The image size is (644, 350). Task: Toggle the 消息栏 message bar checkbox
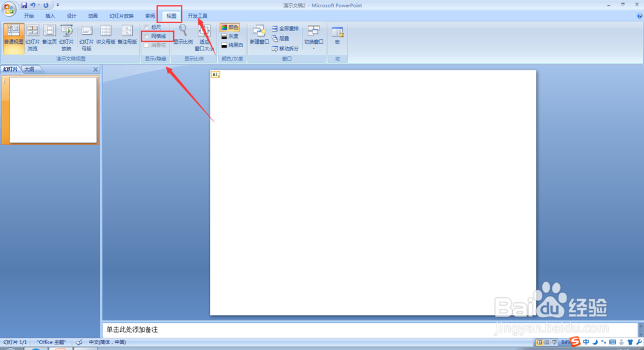pyautogui.click(x=146, y=45)
